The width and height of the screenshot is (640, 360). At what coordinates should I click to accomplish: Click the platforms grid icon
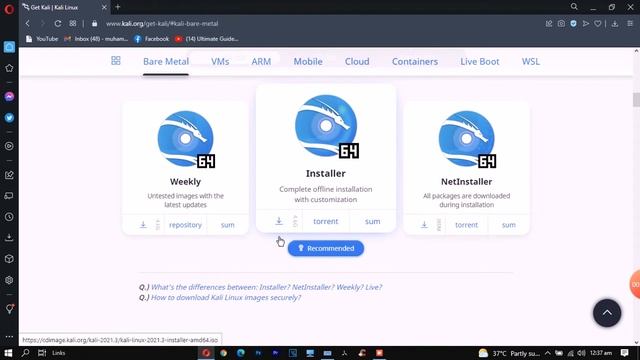pos(116,61)
